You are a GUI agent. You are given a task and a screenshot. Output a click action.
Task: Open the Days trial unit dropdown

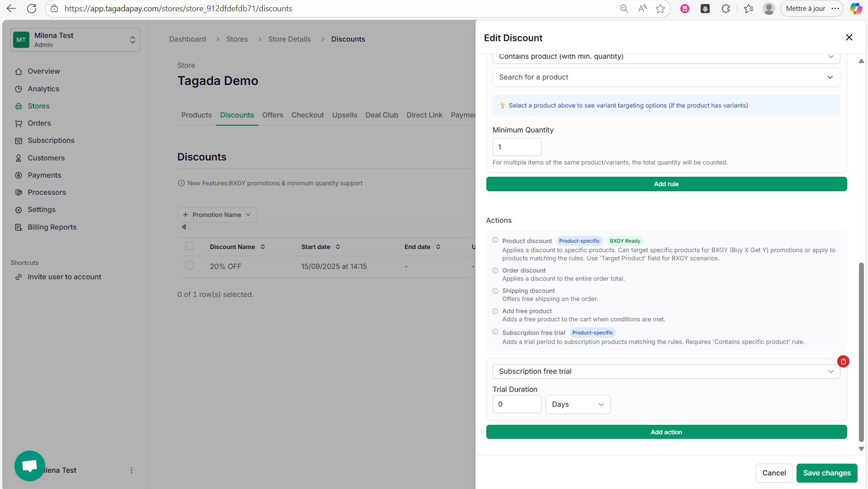pyautogui.click(x=578, y=404)
